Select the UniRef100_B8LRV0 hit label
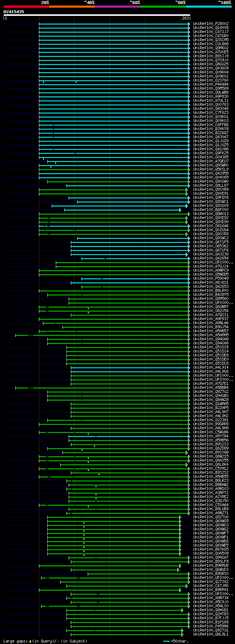 pyautogui.click(x=211, y=290)
